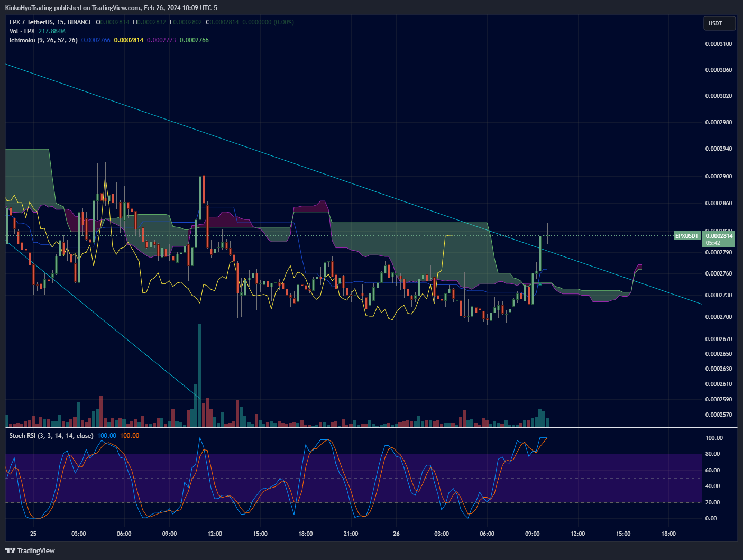
Task: Click the 0.0002900 price axis label
Action: [x=719, y=176]
